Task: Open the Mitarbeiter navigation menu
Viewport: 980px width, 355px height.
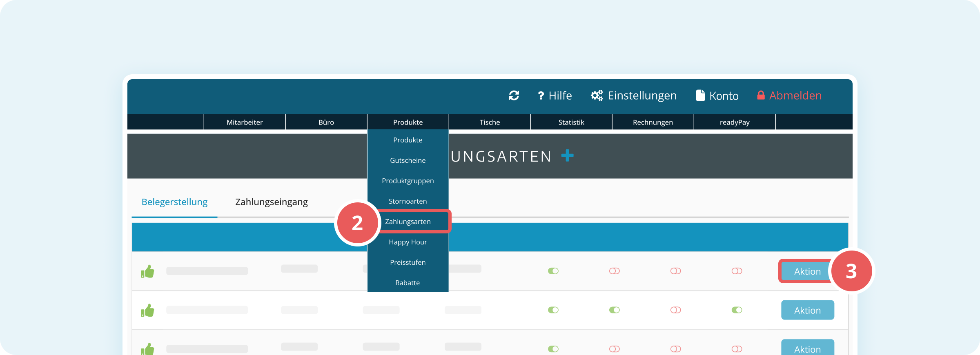Action: (245, 122)
